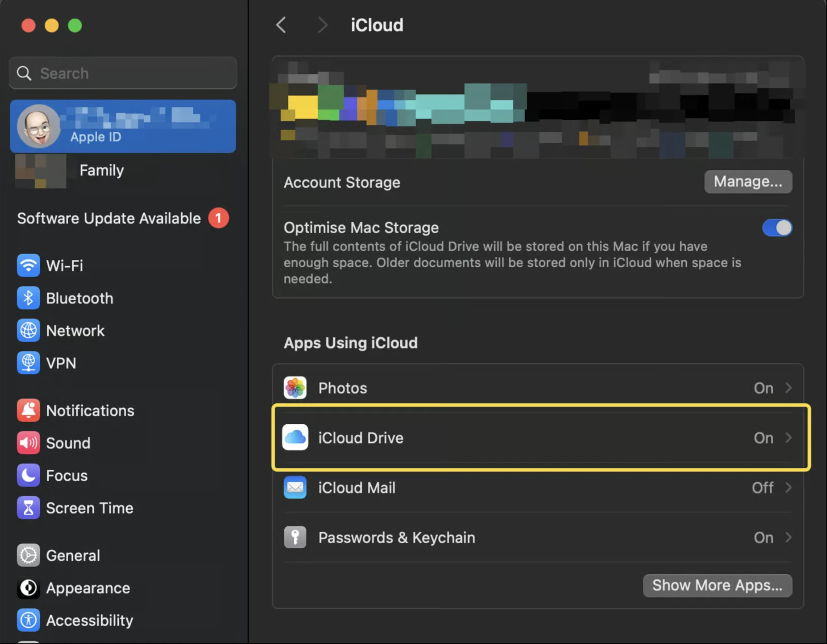Select Apple ID sidebar entry
The height and width of the screenshot is (644, 827).
123,126
